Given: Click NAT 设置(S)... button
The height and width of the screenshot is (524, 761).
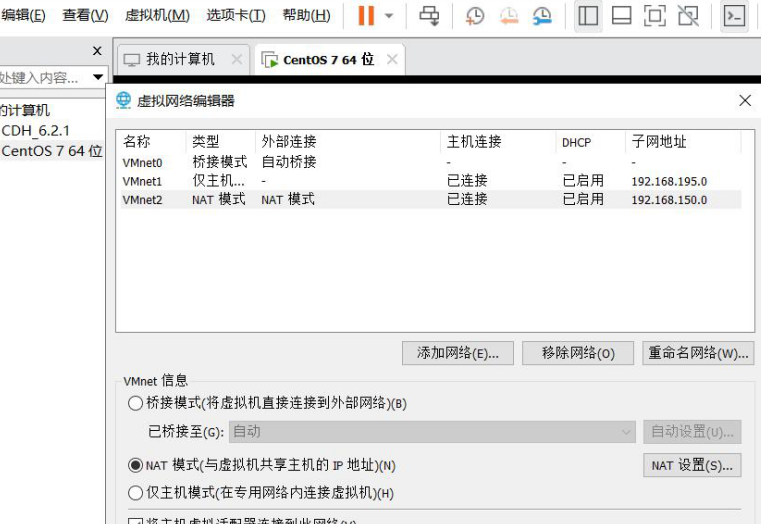Looking at the screenshot, I should tap(692, 465).
